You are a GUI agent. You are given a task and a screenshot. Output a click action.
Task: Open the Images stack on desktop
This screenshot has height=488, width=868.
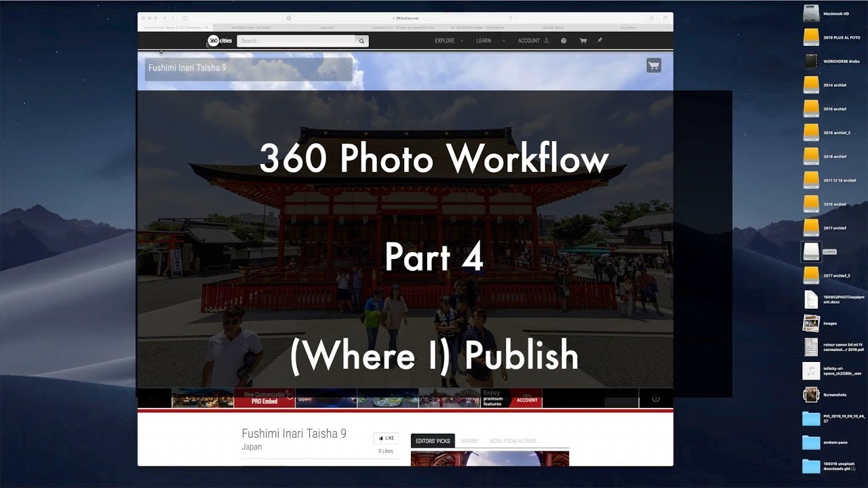(x=811, y=323)
